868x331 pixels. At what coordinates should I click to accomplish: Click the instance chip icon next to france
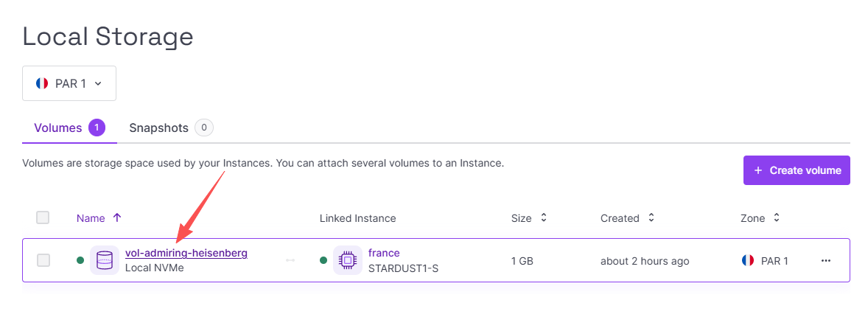click(x=348, y=260)
